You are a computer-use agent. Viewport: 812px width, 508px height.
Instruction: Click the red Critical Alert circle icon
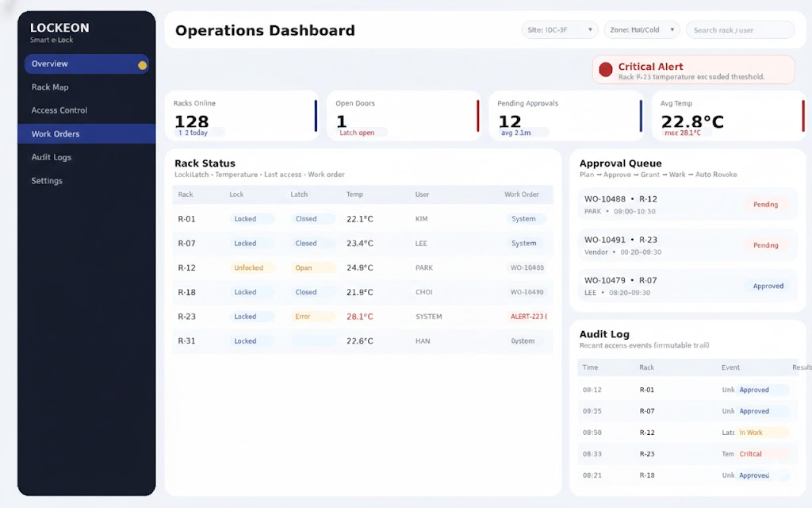(606, 70)
